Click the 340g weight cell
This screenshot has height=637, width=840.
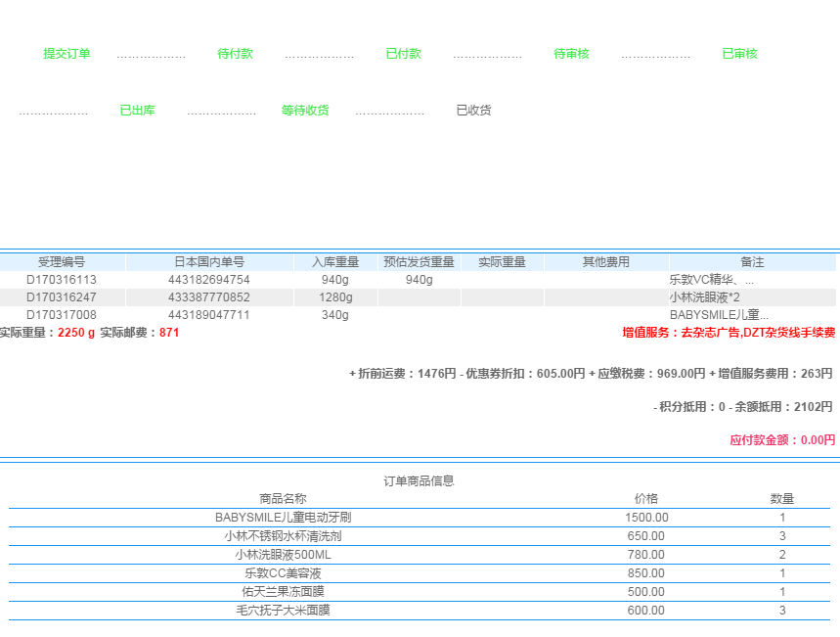tap(335, 315)
